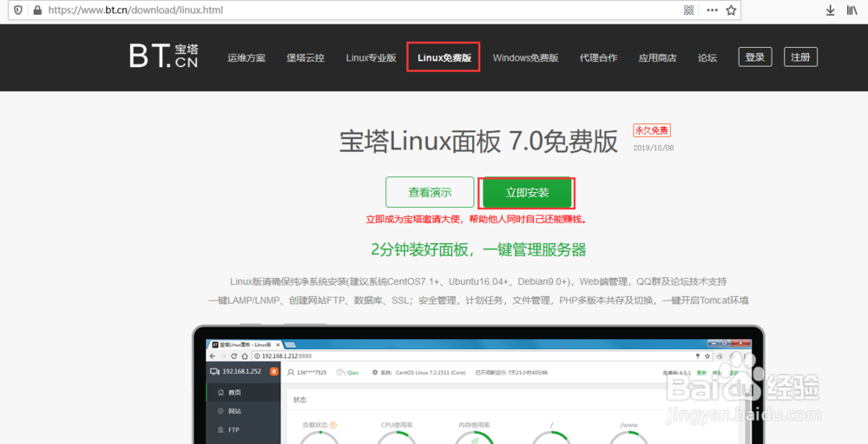Click the description line starting 一键LAMP/LNMP
The image size is (868, 444).
[478, 301]
